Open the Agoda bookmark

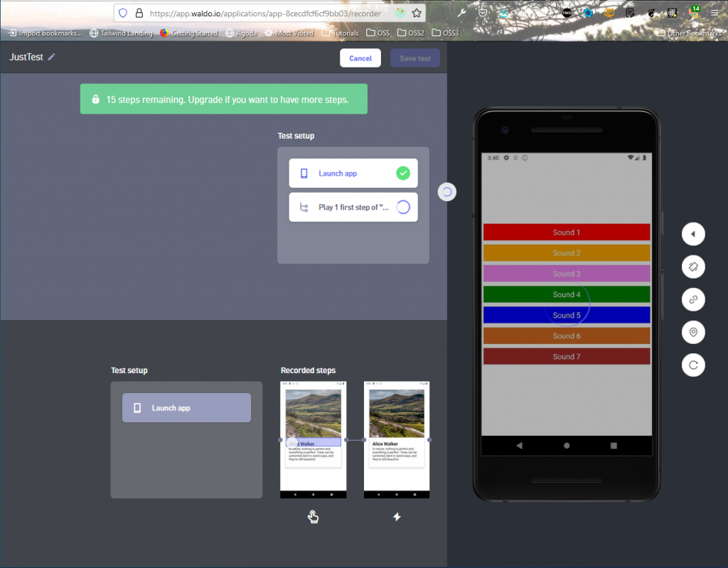tap(241, 33)
